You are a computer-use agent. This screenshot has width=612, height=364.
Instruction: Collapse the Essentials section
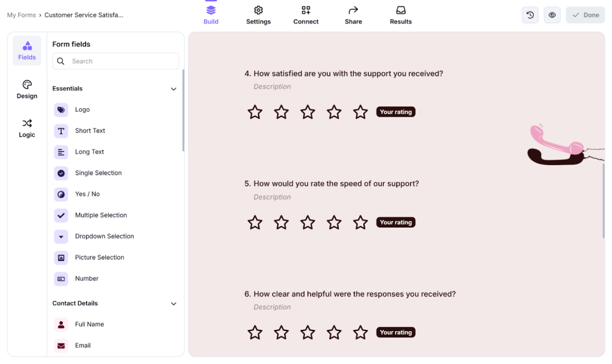tap(173, 88)
